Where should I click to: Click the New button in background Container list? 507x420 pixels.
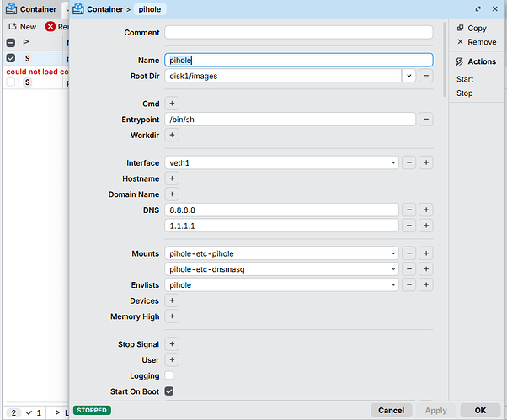pos(23,27)
